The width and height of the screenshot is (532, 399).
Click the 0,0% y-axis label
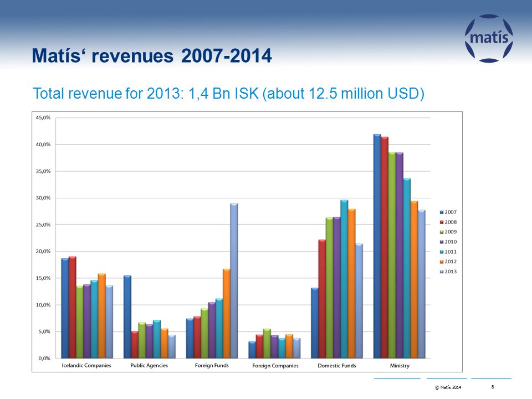click(44, 359)
